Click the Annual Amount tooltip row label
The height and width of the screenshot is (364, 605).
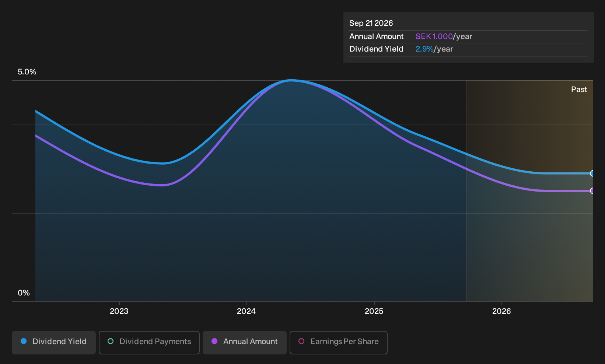(x=376, y=36)
